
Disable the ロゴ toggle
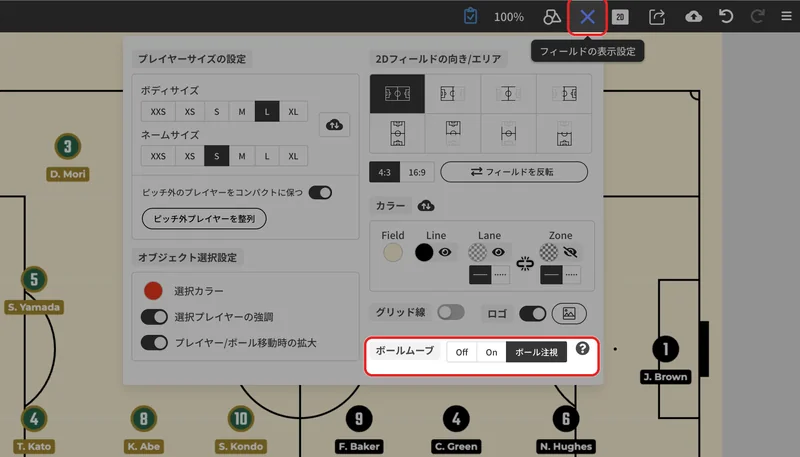pyautogui.click(x=533, y=314)
